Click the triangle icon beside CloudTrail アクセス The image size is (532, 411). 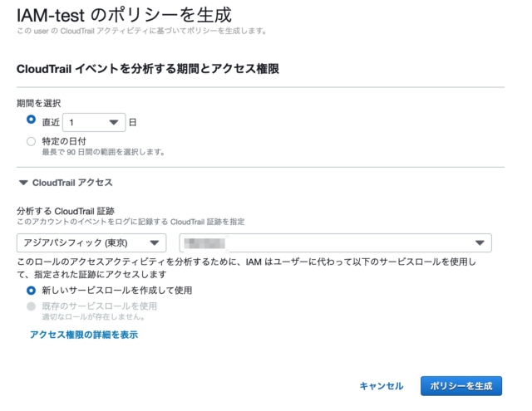23,183
